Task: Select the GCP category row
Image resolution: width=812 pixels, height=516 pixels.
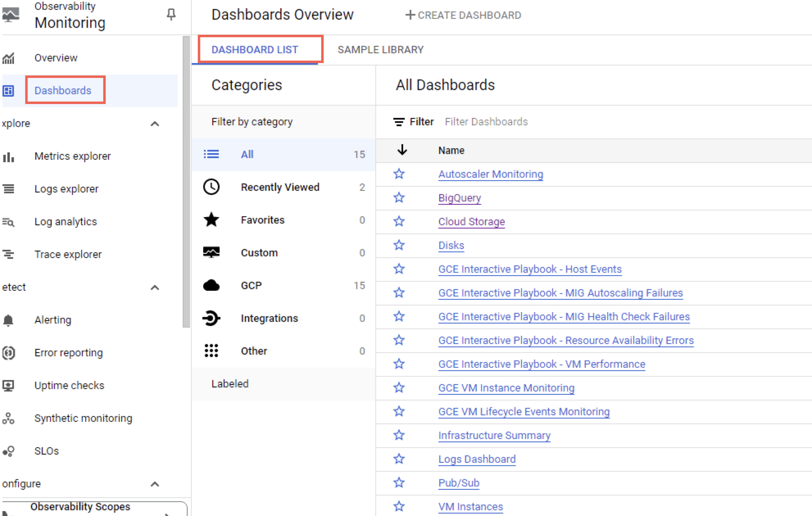Action: tap(284, 285)
